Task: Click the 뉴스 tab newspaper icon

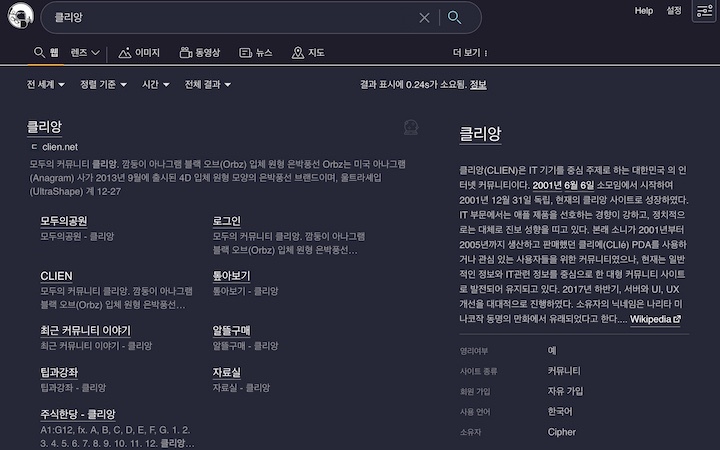Action: tap(245, 53)
